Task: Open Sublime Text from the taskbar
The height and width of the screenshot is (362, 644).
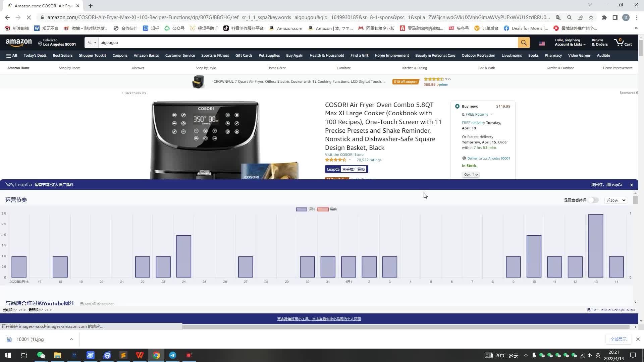Action: click(x=123, y=355)
